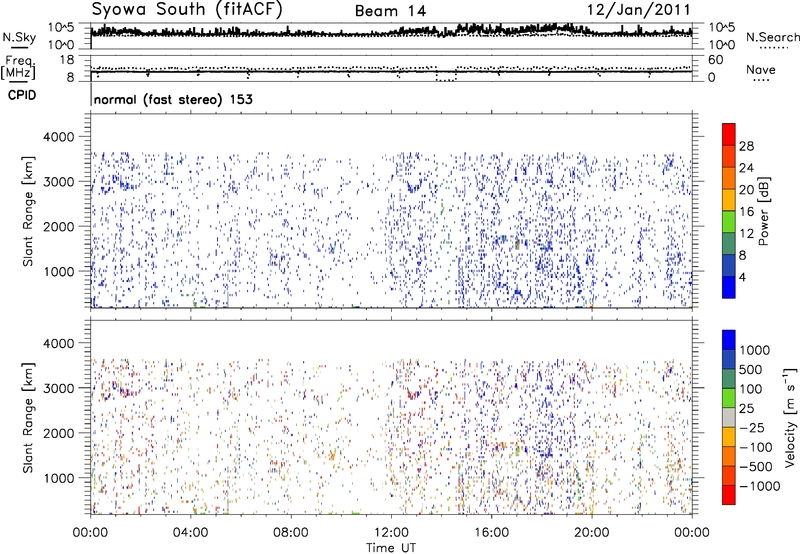
Task: Click the green Velocity segment between 100 and 25
Action: tap(729, 398)
